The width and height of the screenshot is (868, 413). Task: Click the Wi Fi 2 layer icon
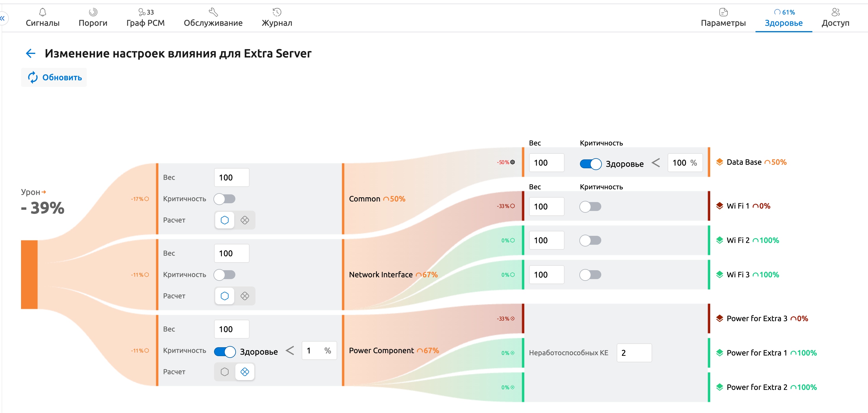click(719, 240)
